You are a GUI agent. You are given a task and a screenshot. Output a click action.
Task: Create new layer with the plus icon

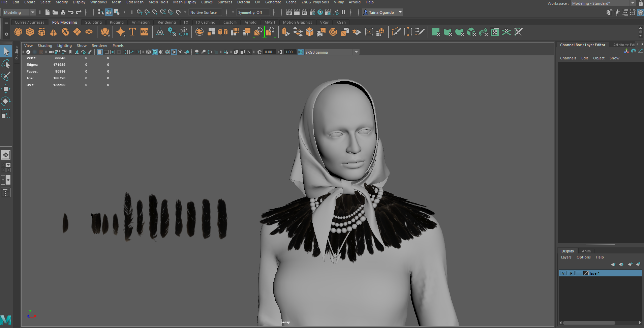[630, 264]
